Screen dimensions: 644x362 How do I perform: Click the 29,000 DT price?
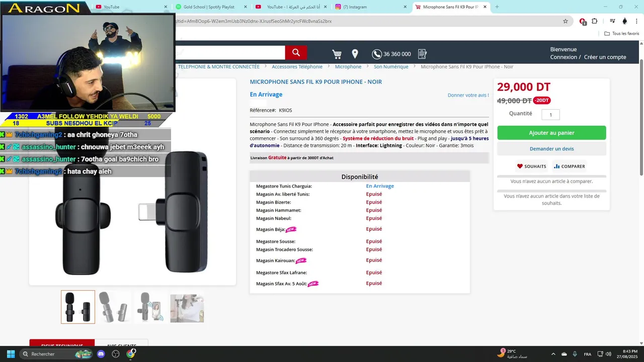(524, 87)
